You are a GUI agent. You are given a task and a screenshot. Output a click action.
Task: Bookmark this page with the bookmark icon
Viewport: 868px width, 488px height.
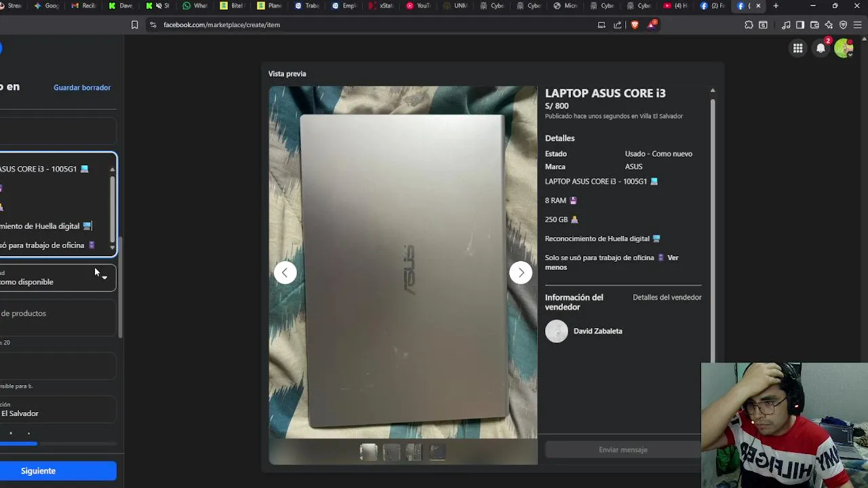(x=134, y=25)
